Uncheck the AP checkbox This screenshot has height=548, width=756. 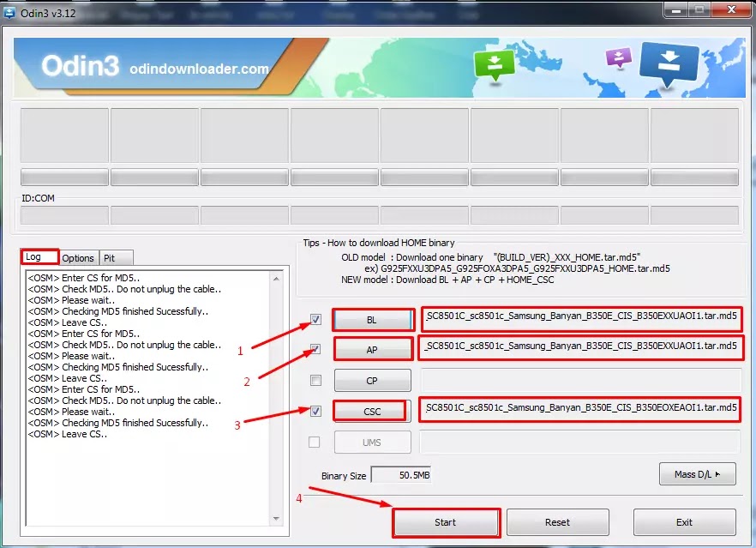315,349
